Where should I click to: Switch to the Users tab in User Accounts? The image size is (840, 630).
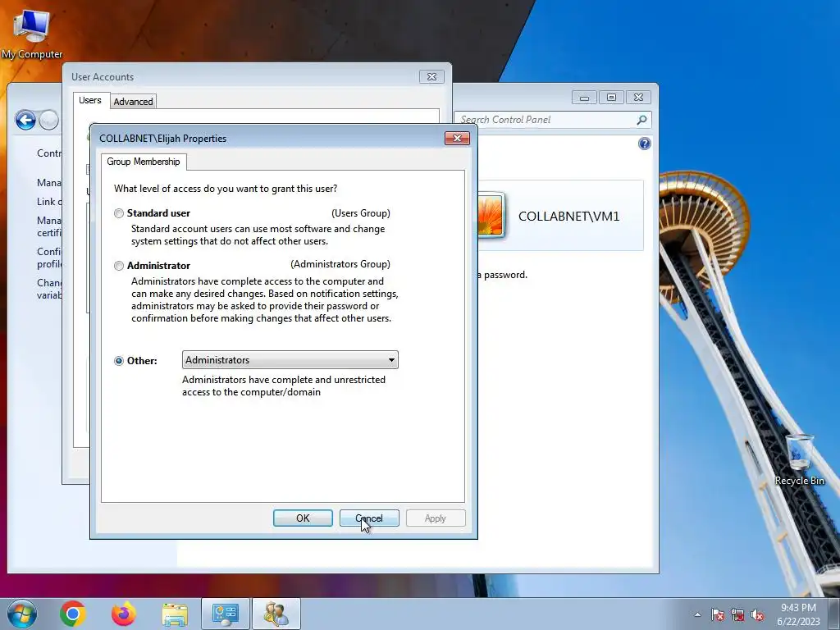tap(90, 100)
